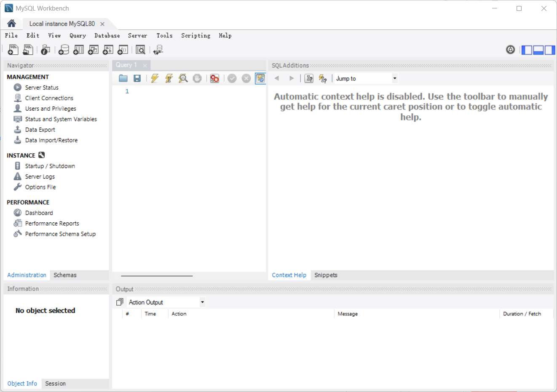The height and width of the screenshot is (392, 557).
Task: Stop query execution hand icon
Action: [x=197, y=78]
